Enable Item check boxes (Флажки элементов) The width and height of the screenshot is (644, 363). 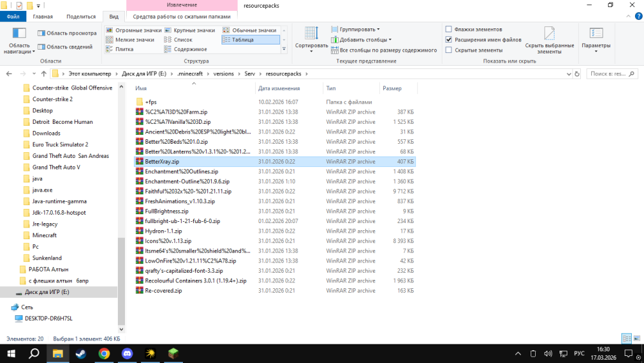pos(448,29)
